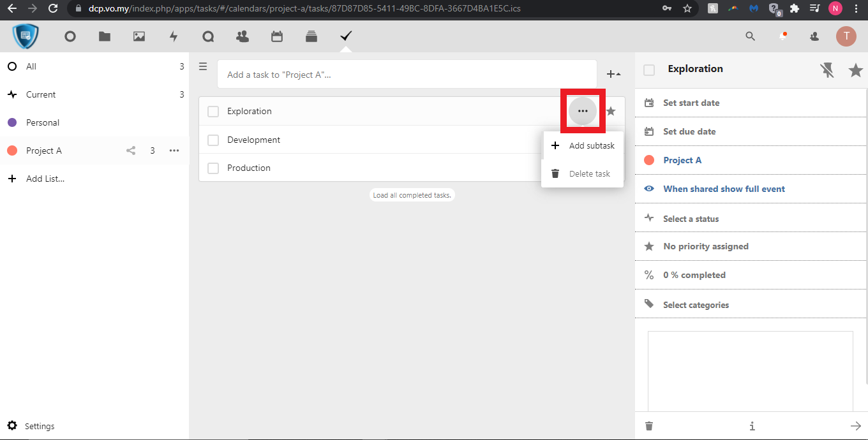The height and width of the screenshot is (440, 868).
Task: Focus the Add a task input field
Action: pyautogui.click(x=407, y=75)
